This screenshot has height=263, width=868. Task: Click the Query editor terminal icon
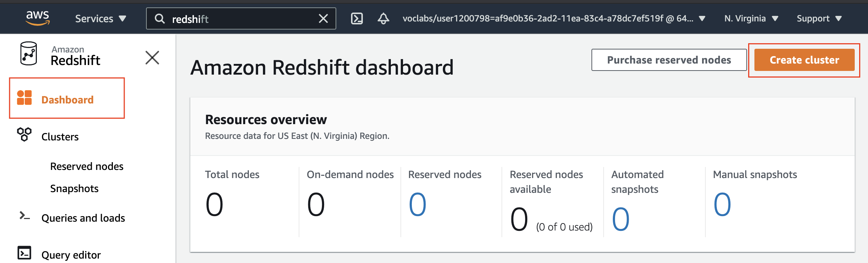tap(24, 253)
